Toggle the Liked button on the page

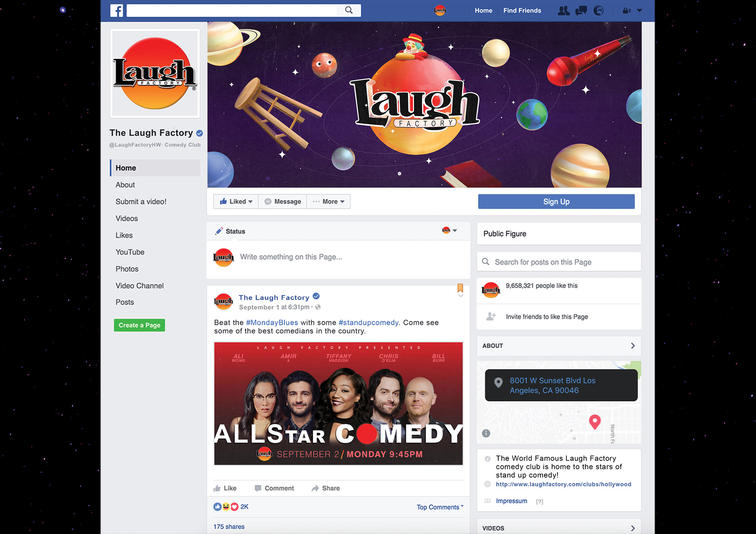tap(236, 202)
